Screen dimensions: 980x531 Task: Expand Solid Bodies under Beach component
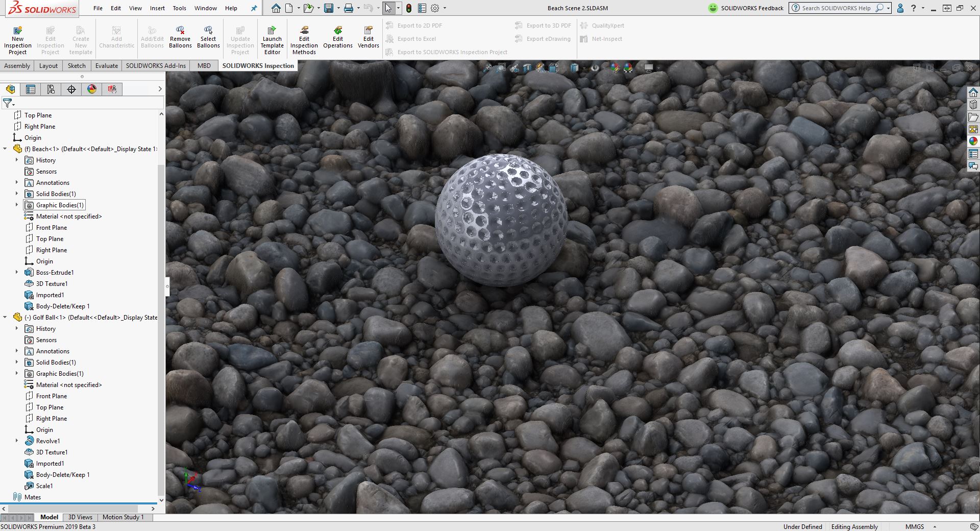click(17, 194)
